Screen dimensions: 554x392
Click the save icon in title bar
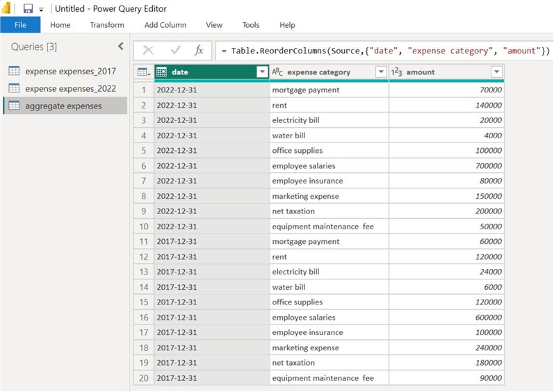[28, 8]
